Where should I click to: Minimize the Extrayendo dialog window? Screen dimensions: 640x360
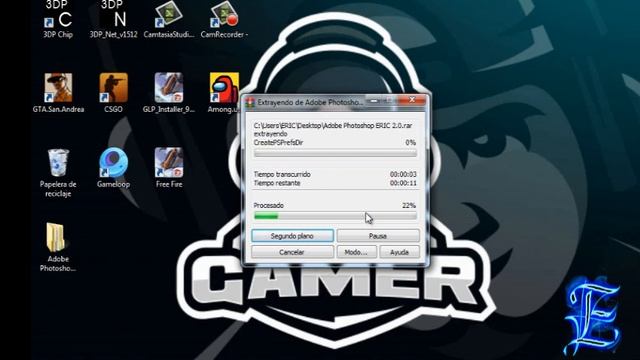[373, 100]
